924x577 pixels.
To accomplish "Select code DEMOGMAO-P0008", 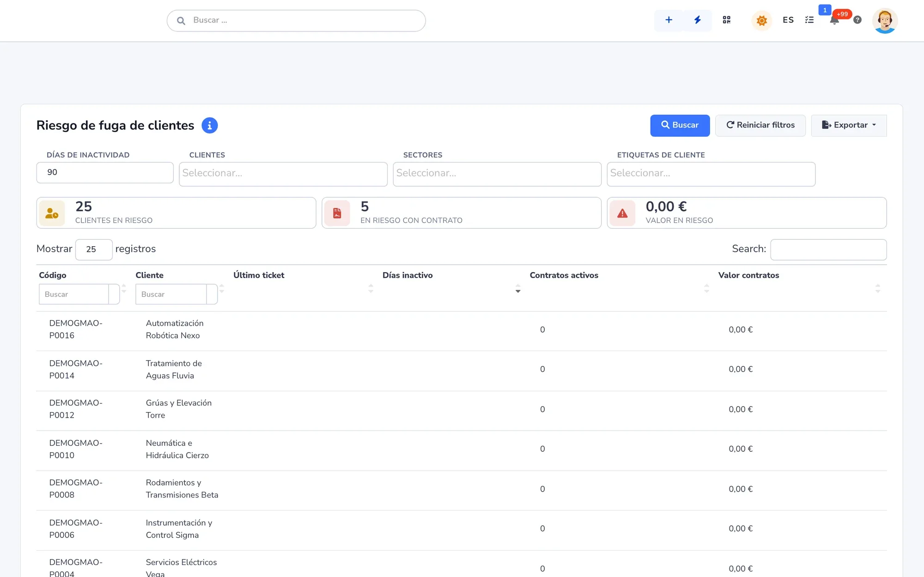I will (x=76, y=488).
